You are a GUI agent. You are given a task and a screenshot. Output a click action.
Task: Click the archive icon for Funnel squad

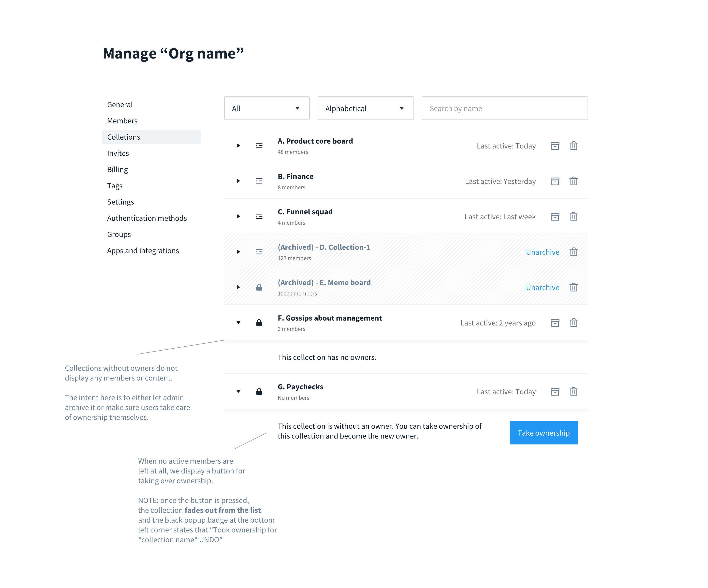[555, 216]
